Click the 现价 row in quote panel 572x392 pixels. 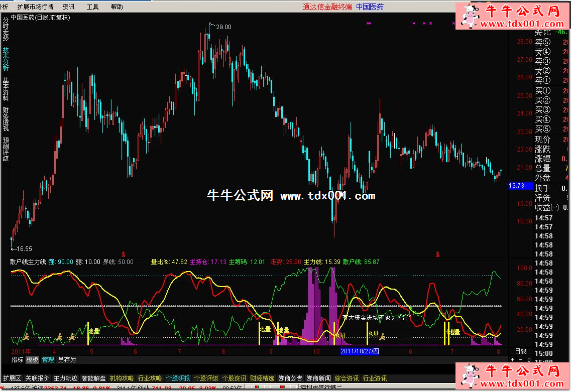(552, 140)
